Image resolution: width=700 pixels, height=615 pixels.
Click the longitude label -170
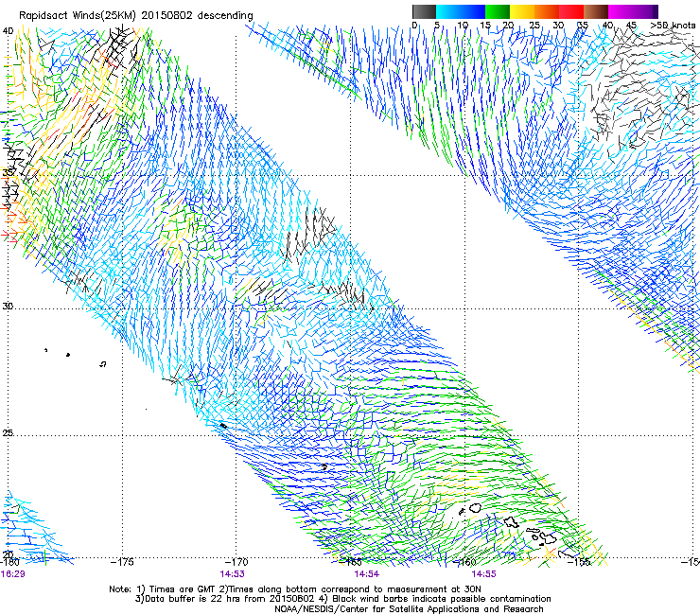pos(236,562)
